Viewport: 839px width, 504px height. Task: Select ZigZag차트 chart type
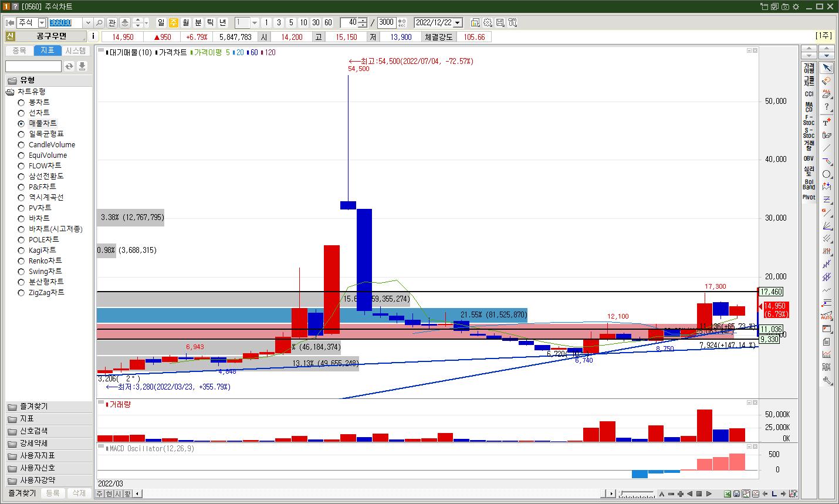pyautogui.click(x=41, y=292)
